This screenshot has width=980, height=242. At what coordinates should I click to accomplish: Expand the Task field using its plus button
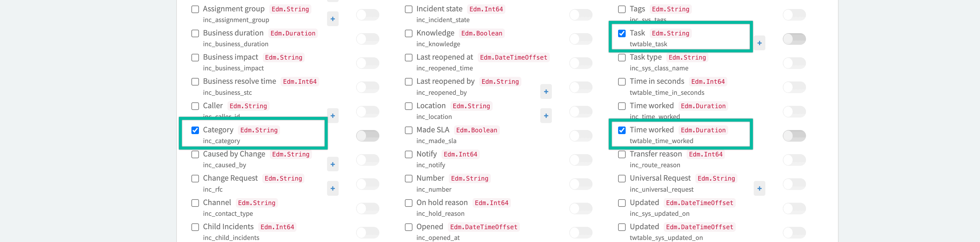(759, 43)
